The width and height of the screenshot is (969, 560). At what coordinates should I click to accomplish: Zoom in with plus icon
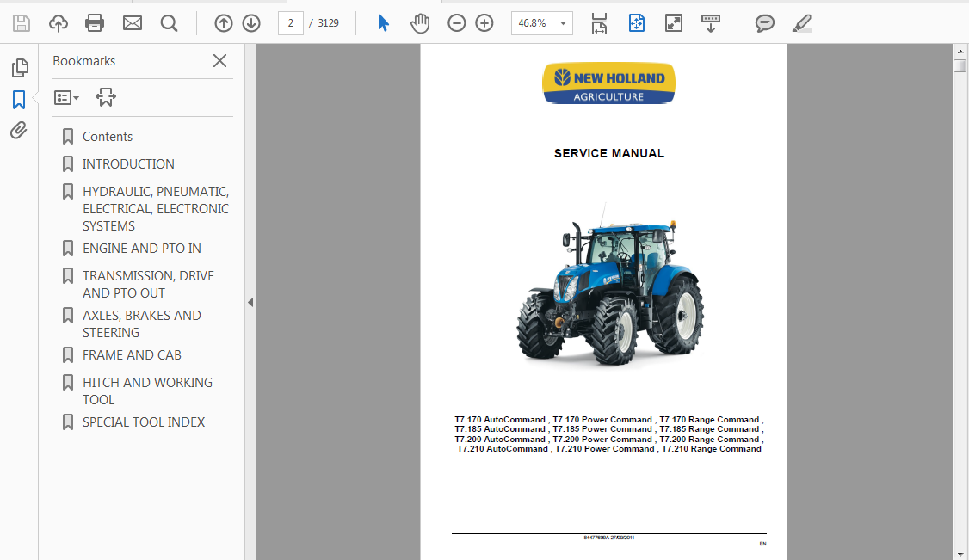tap(484, 23)
